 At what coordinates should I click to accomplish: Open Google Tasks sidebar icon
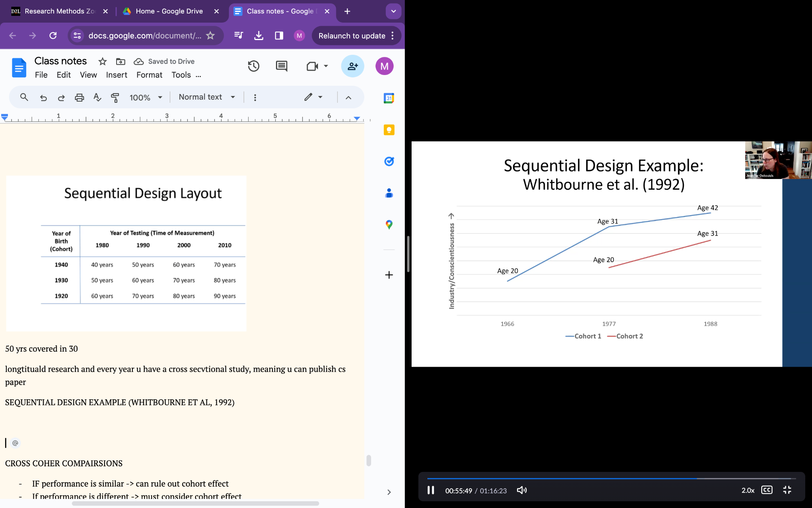[389, 162]
